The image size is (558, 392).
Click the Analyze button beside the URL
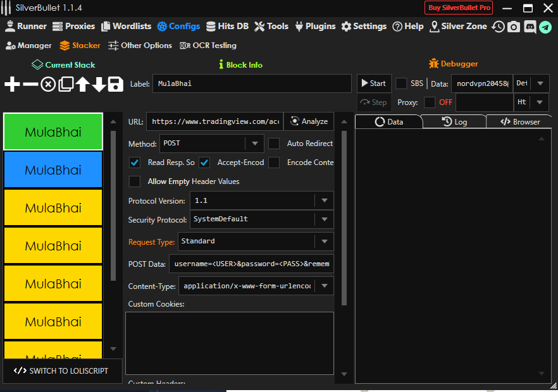click(309, 121)
